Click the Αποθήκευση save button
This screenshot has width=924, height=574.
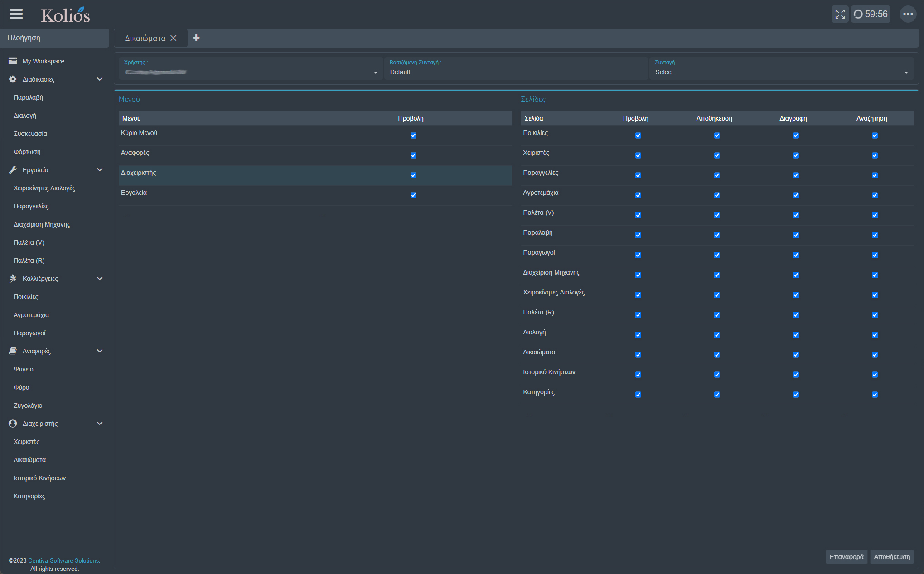(892, 557)
